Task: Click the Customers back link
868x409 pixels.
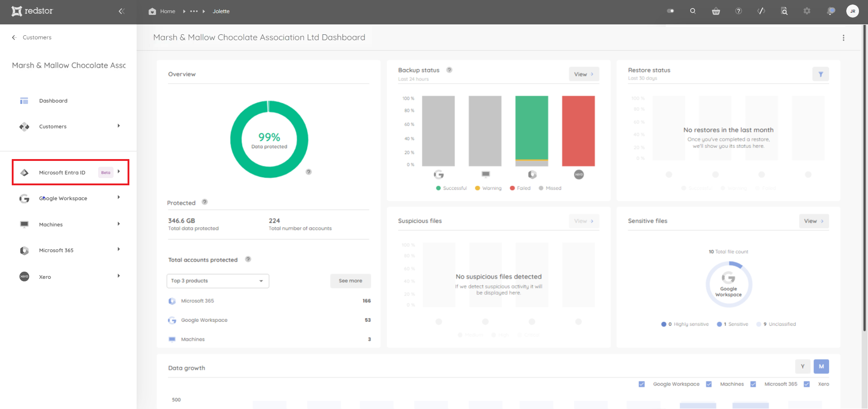Action: [x=37, y=38]
